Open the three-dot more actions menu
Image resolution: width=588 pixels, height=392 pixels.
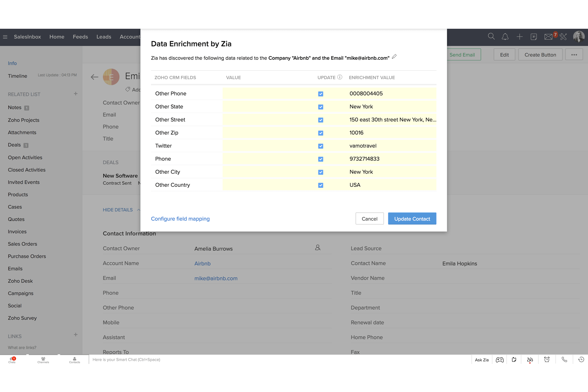(574, 55)
